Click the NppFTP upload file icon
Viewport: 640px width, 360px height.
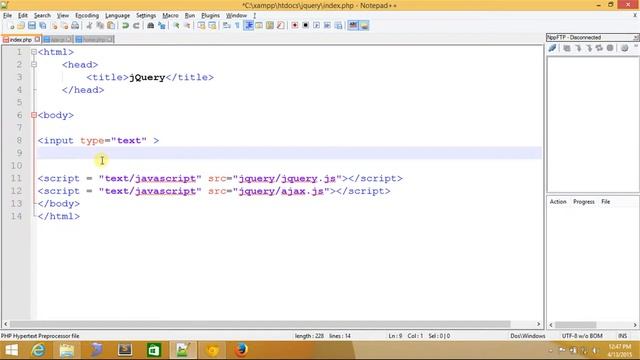click(589, 48)
